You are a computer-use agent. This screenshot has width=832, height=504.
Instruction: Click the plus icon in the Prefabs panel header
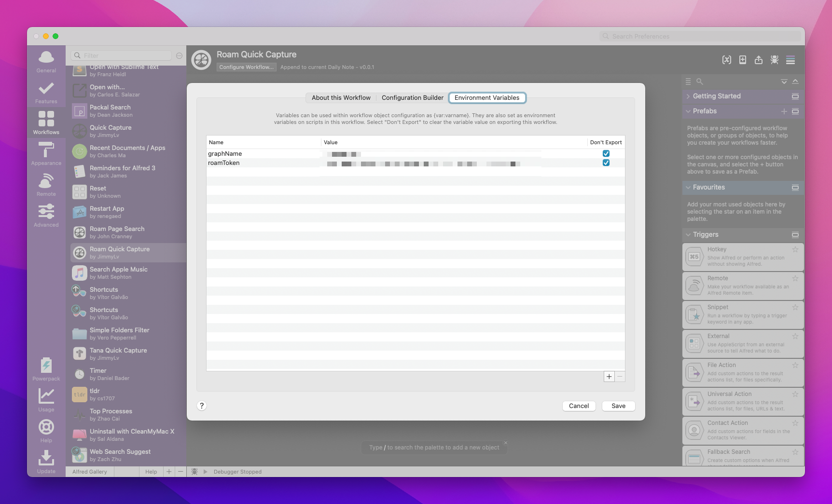coord(784,111)
